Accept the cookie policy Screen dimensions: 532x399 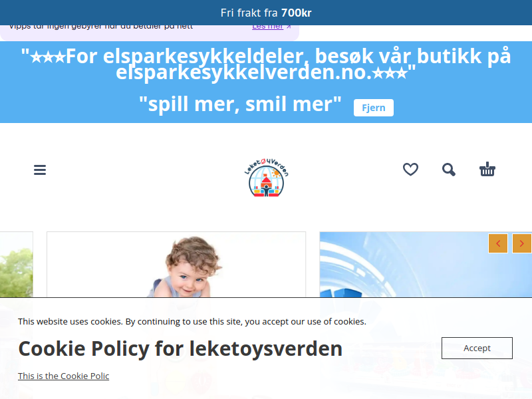pos(477,348)
